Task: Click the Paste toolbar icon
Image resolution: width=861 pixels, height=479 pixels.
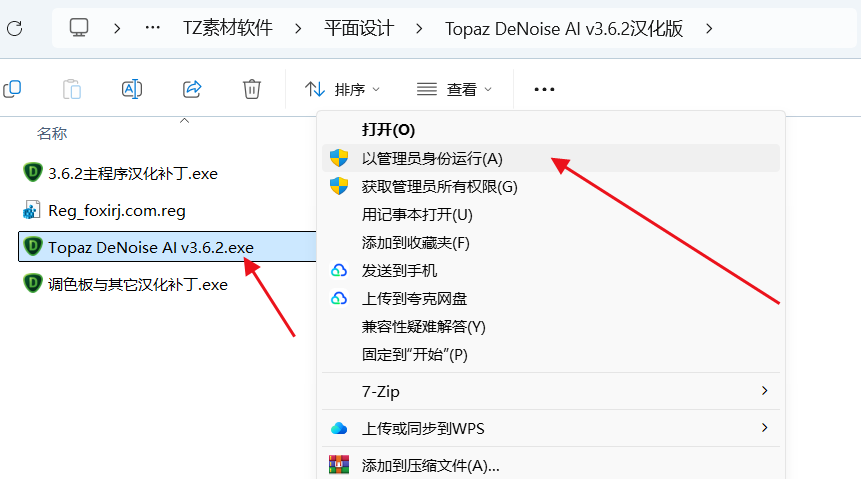Action: 72,89
